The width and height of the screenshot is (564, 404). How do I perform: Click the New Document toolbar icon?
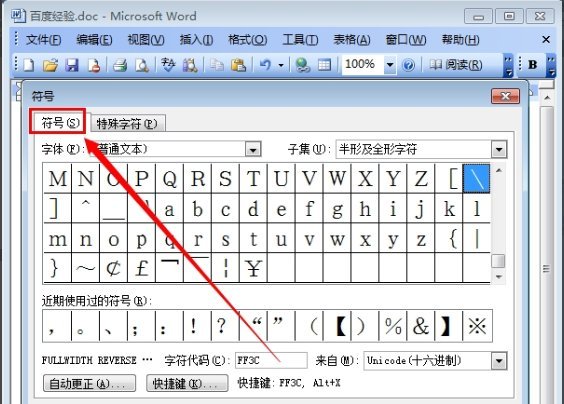click(29, 65)
